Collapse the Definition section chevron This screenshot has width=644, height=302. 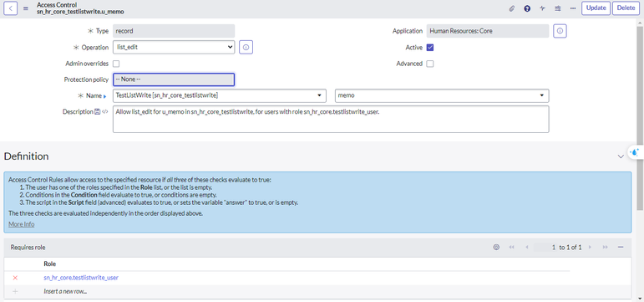point(621,156)
